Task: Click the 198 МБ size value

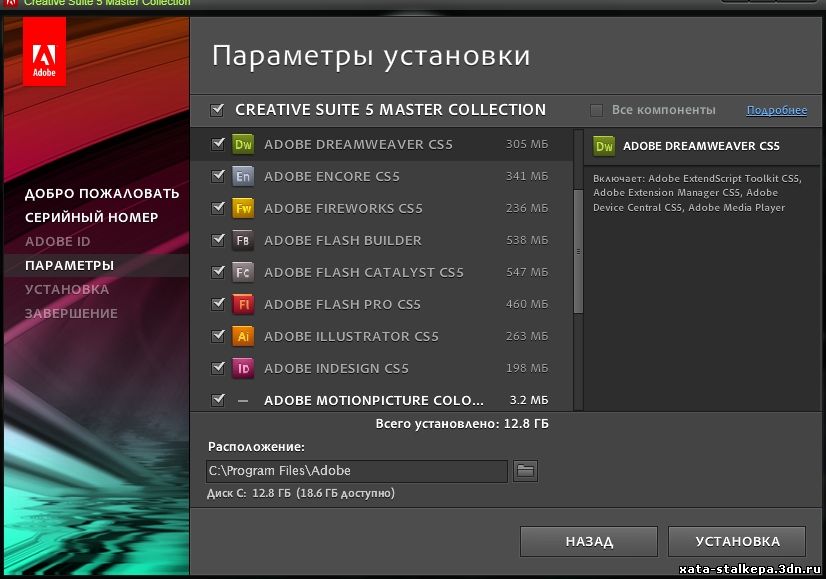Action: click(x=527, y=368)
